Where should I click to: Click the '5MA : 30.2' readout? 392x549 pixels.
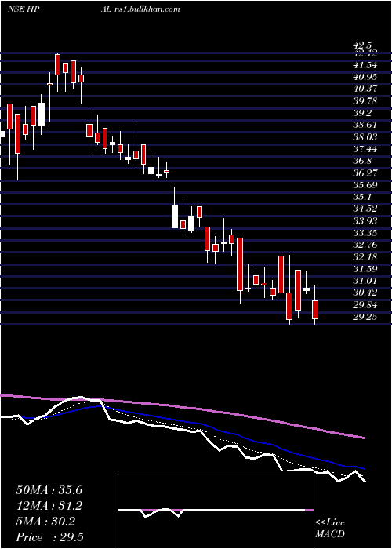point(45,522)
